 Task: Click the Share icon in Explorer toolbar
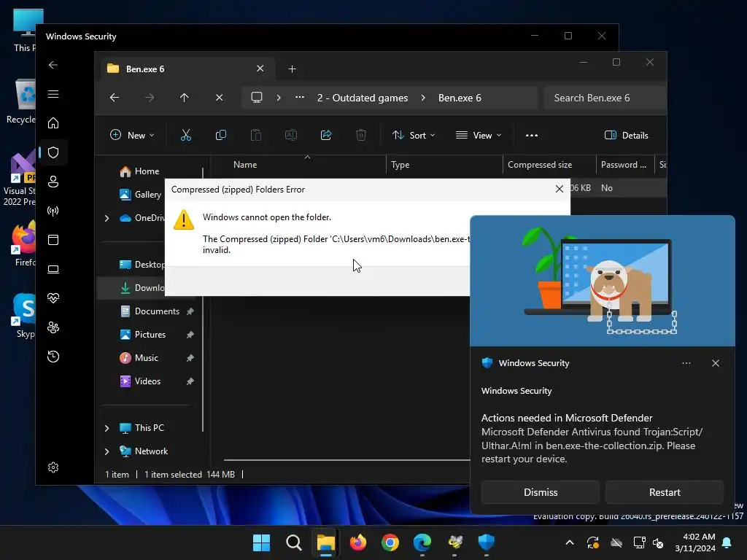(326, 135)
